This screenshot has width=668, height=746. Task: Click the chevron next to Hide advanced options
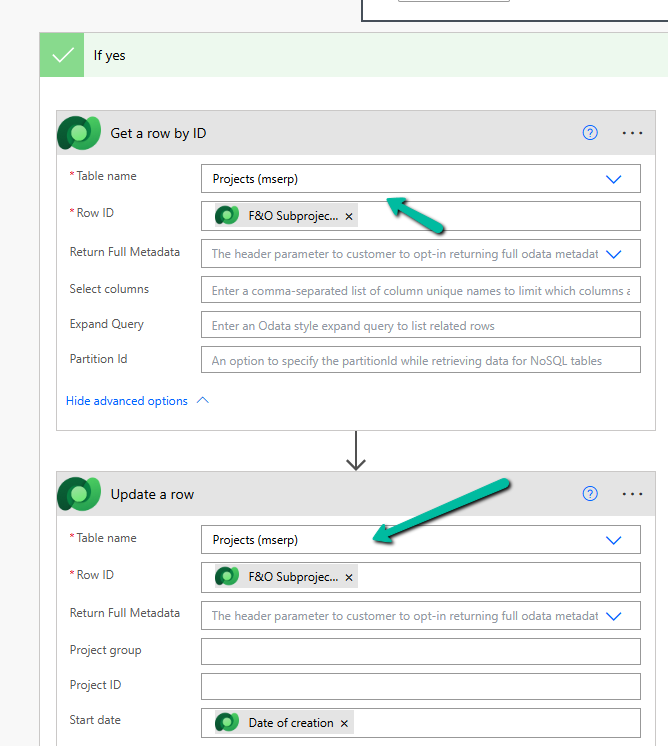point(203,400)
